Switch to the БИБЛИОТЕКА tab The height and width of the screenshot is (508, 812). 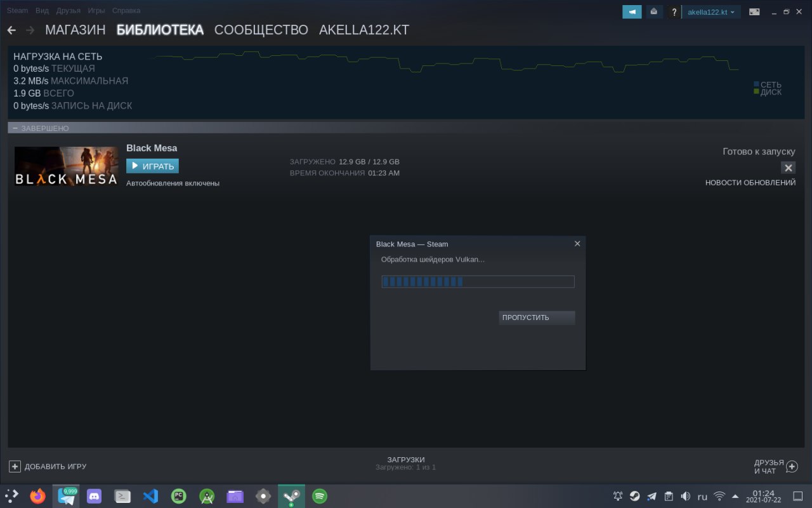point(160,30)
